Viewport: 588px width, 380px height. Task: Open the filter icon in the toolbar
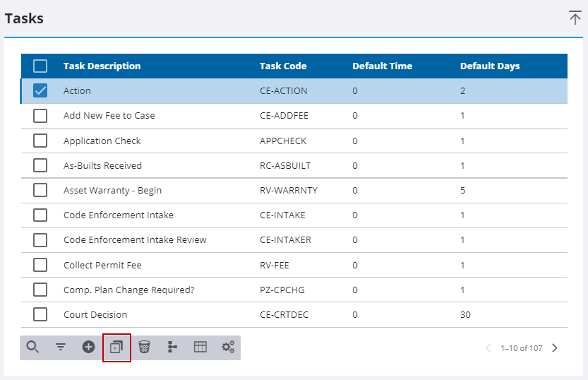click(61, 347)
